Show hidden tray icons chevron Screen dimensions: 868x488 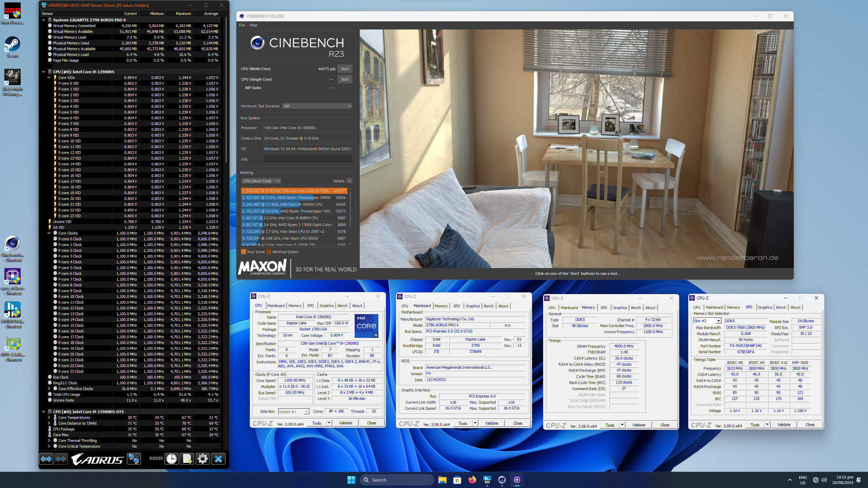tap(790, 480)
